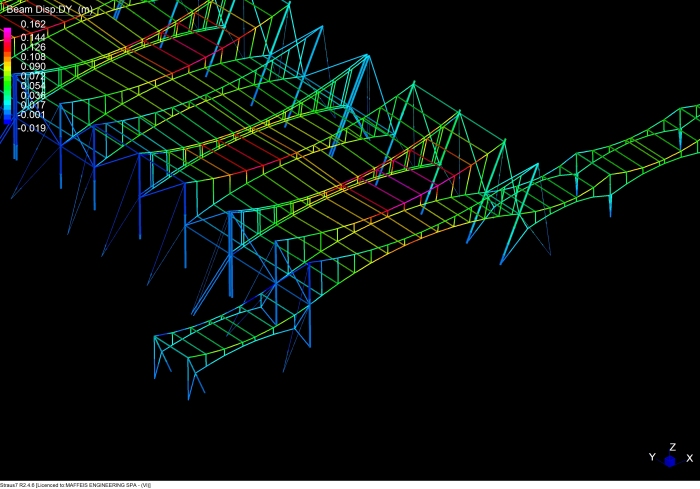This screenshot has width=700, height=489.
Task: Click the -0.001 legend value
Action: 31,114
